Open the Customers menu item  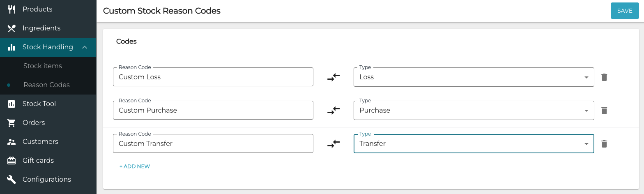coord(40,141)
